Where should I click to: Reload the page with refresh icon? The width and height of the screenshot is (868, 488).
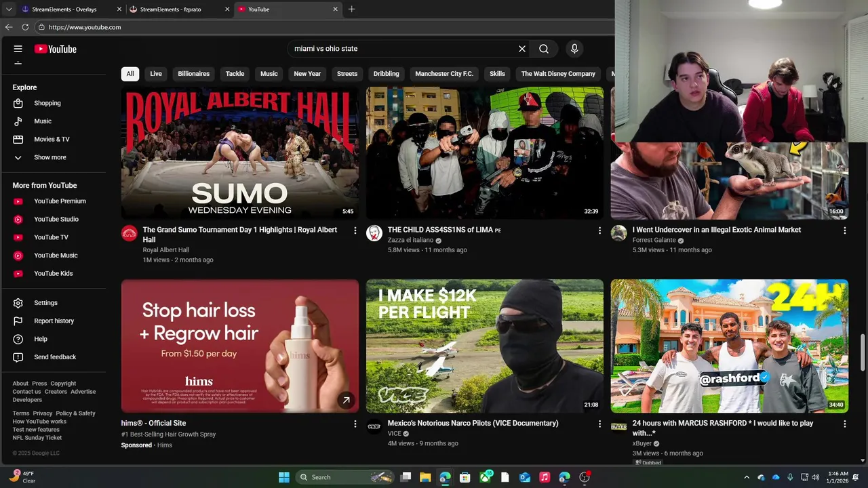(25, 27)
